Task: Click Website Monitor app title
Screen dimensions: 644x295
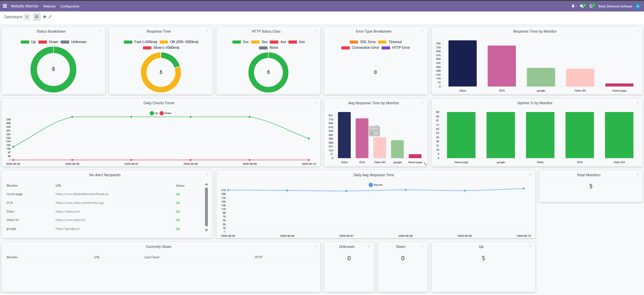Action: [x=25, y=6]
